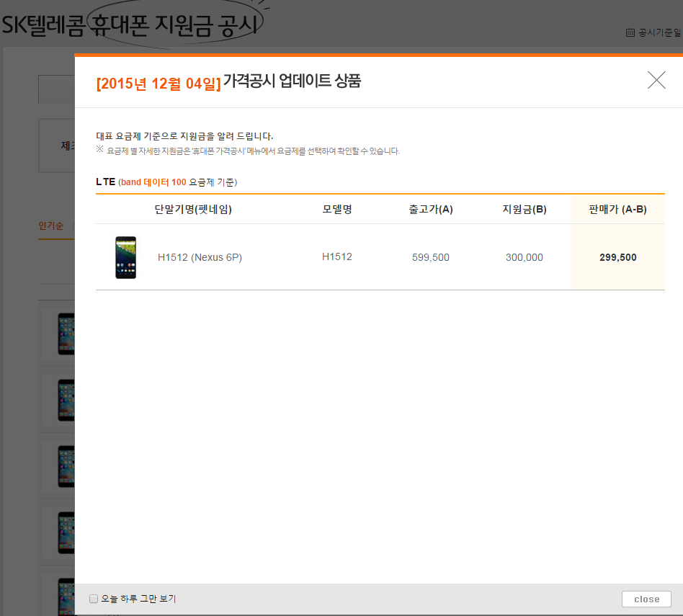Click the 지원금(B) column header
Screen dimensions: 683x616
524,210
